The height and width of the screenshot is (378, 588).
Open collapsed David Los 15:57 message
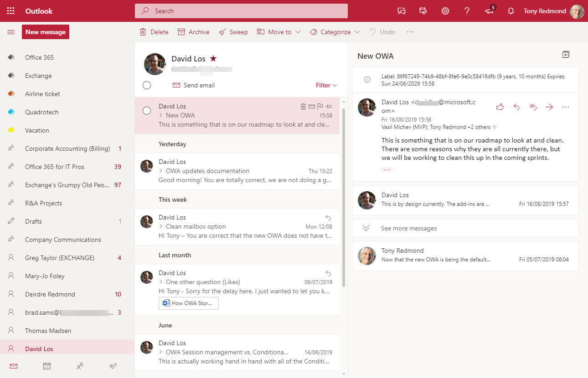(465, 200)
